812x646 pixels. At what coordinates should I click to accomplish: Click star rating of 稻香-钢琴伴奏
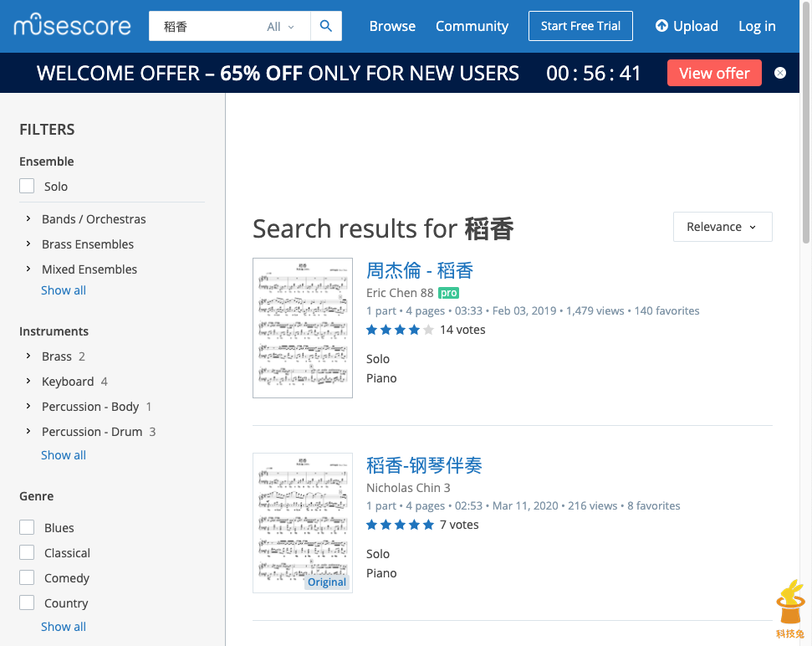399,525
